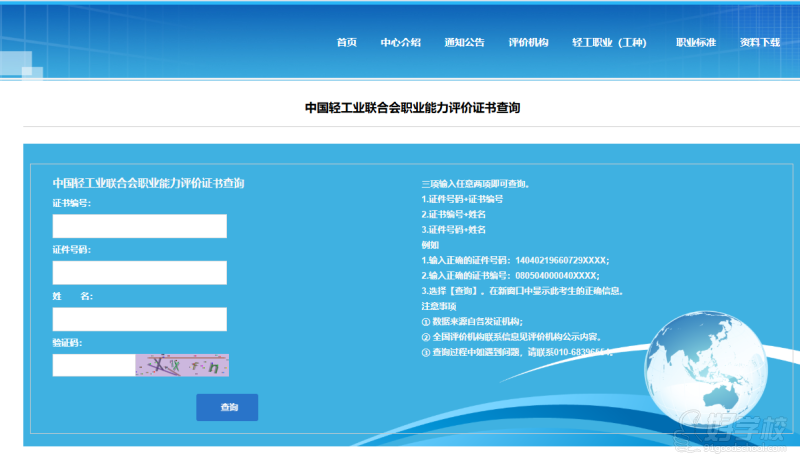
Task: Focus the 证书编号 input field
Action: coord(140,226)
